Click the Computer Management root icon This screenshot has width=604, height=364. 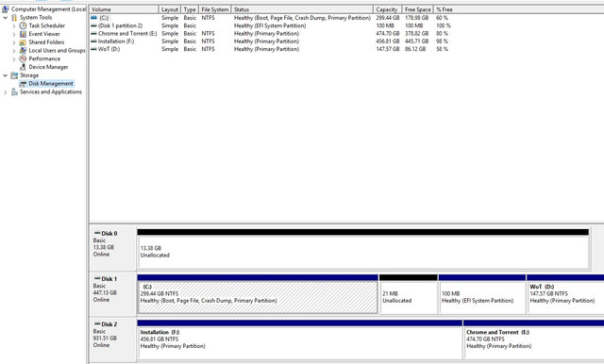(6, 8)
